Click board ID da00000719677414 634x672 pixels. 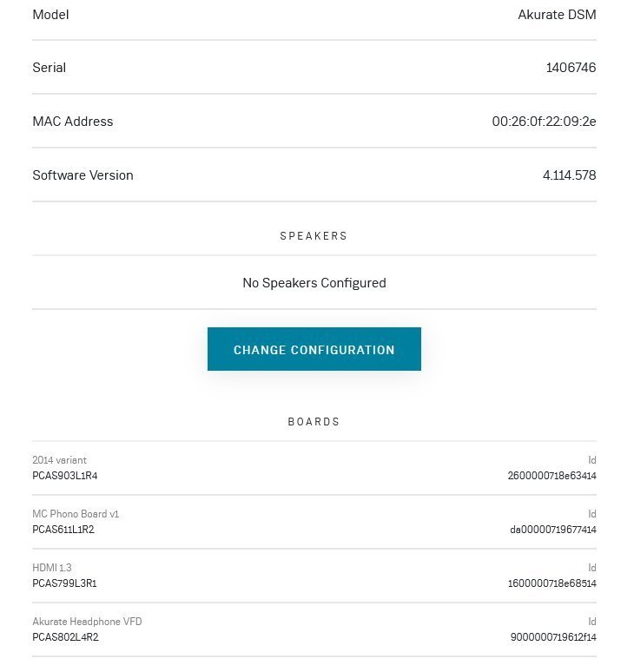point(552,530)
